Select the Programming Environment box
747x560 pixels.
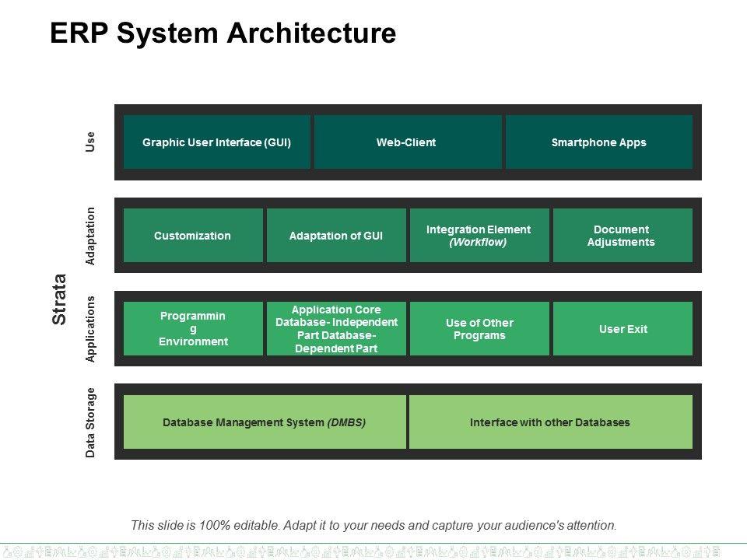tap(193, 328)
